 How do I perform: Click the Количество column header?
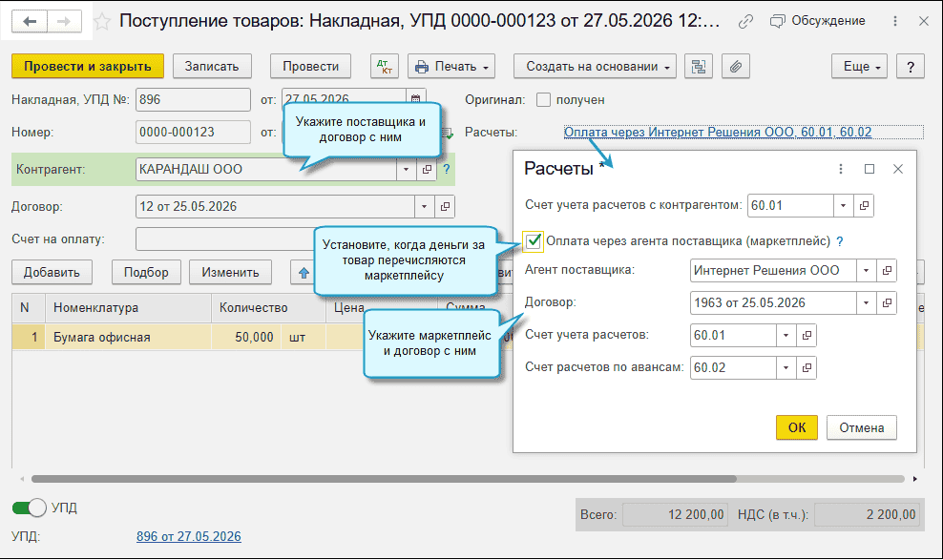(268, 307)
